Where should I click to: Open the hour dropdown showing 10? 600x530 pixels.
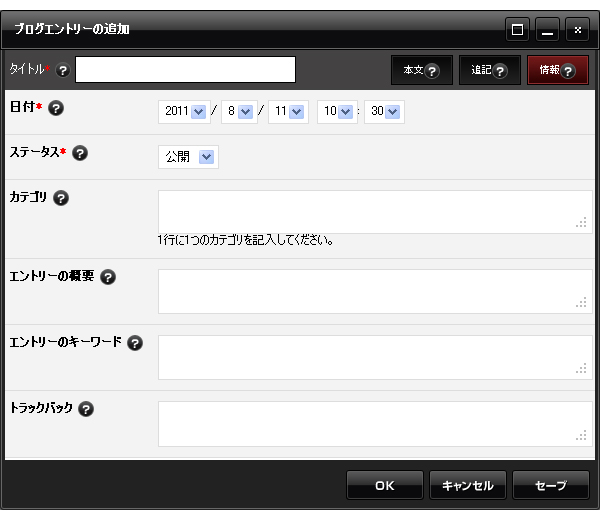[338, 112]
